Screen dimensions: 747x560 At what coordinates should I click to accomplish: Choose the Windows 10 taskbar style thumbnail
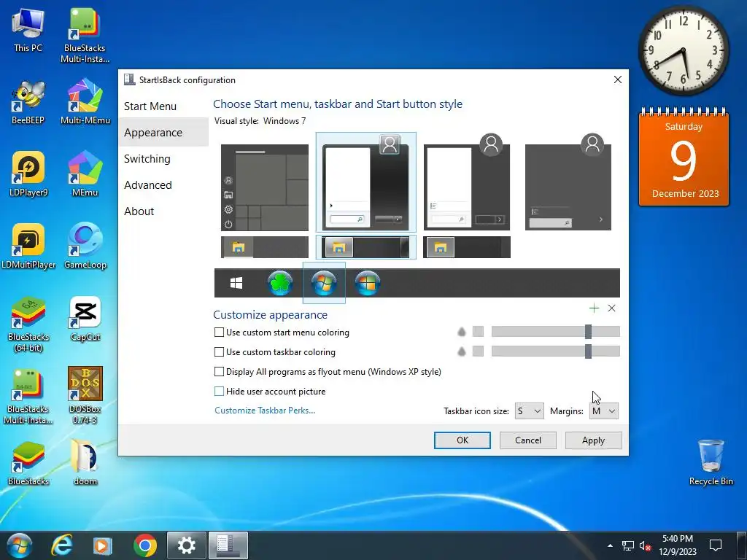click(x=265, y=247)
